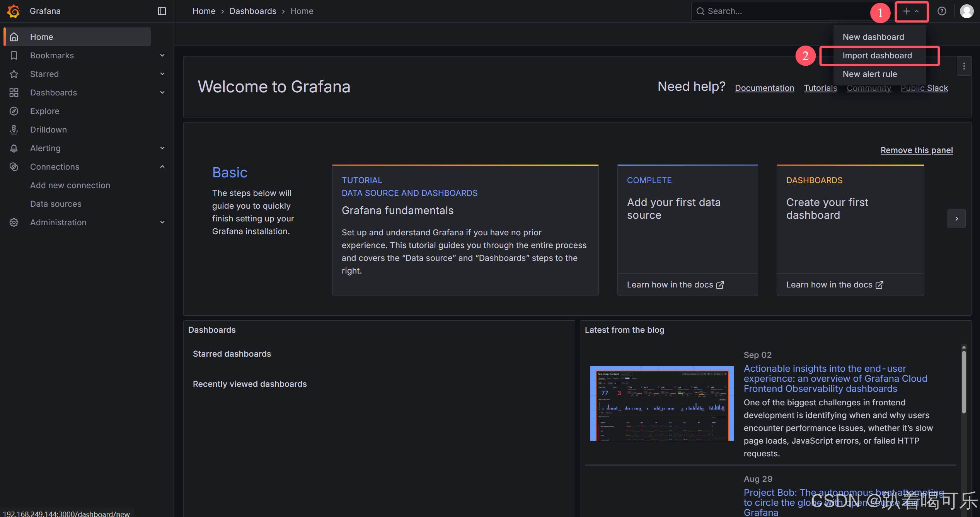The height and width of the screenshot is (517, 980).
Task: Click the Dashboards grid icon
Action: click(x=14, y=92)
